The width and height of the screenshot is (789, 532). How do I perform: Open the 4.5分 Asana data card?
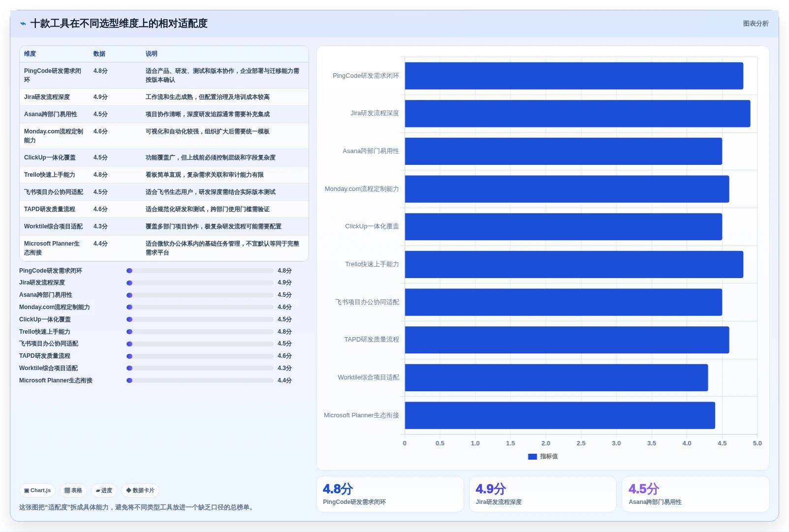point(695,494)
